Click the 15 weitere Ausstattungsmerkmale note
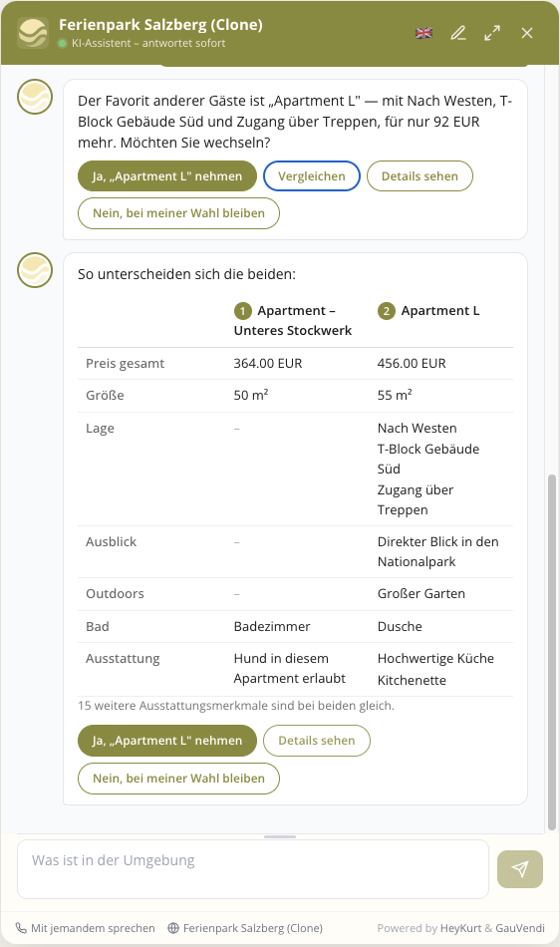This screenshot has width=560, height=947. (x=236, y=706)
